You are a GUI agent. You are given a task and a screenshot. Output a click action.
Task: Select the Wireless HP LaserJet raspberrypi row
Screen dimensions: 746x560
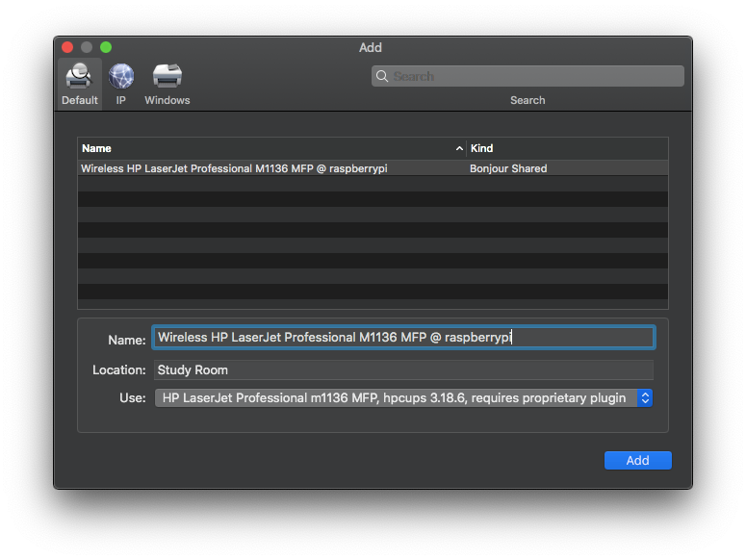pyautogui.click(x=373, y=168)
